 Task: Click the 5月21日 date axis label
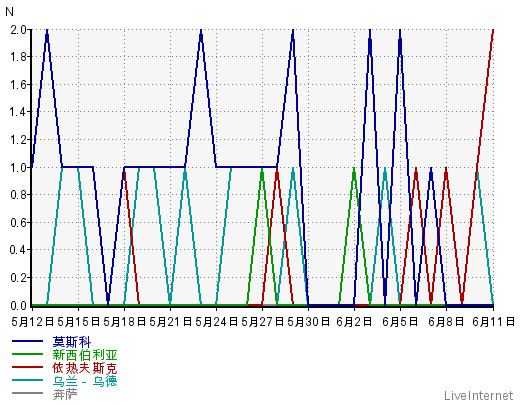[x=170, y=322]
